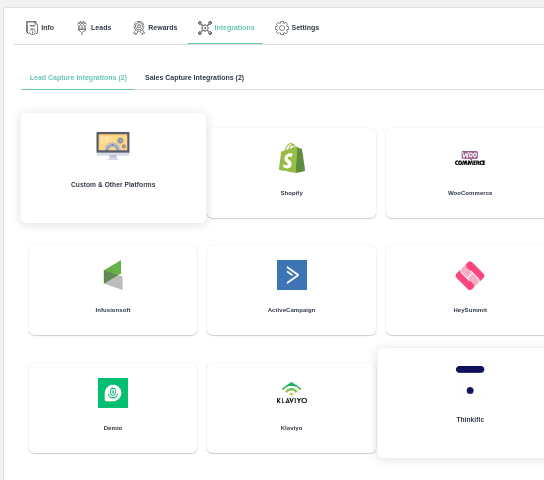Viewport: 544px width, 480px height.
Task: Click the Klaviyo card label
Action: pyautogui.click(x=291, y=428)
